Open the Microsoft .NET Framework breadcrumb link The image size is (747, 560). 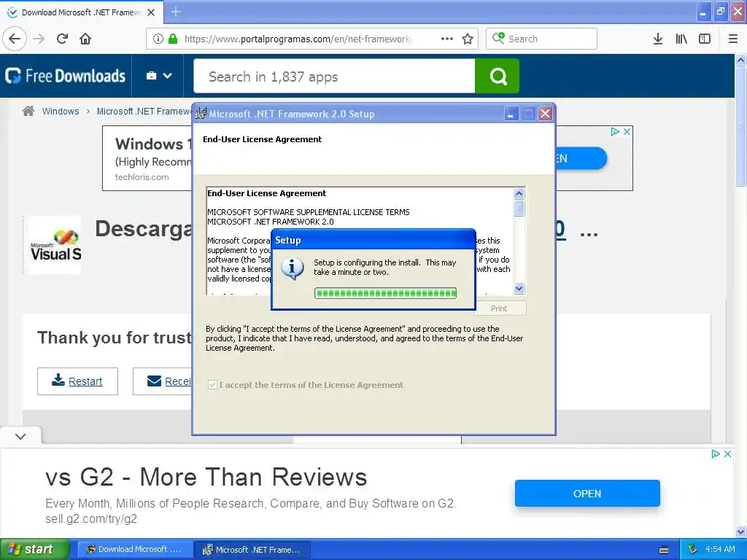(144, 112)
